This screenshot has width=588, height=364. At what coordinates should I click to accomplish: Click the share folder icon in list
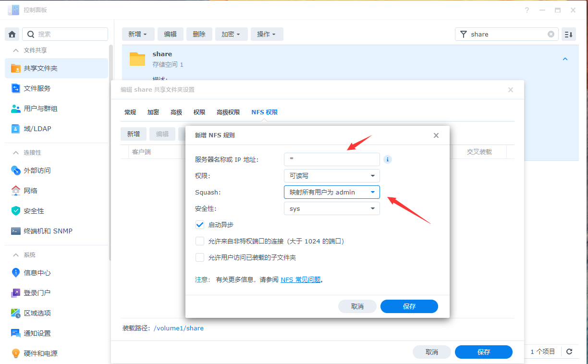point(137,59)
